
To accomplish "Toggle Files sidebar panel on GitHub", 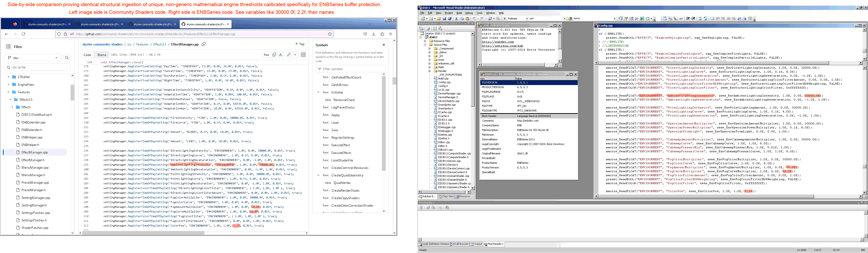I will (8, 46).
